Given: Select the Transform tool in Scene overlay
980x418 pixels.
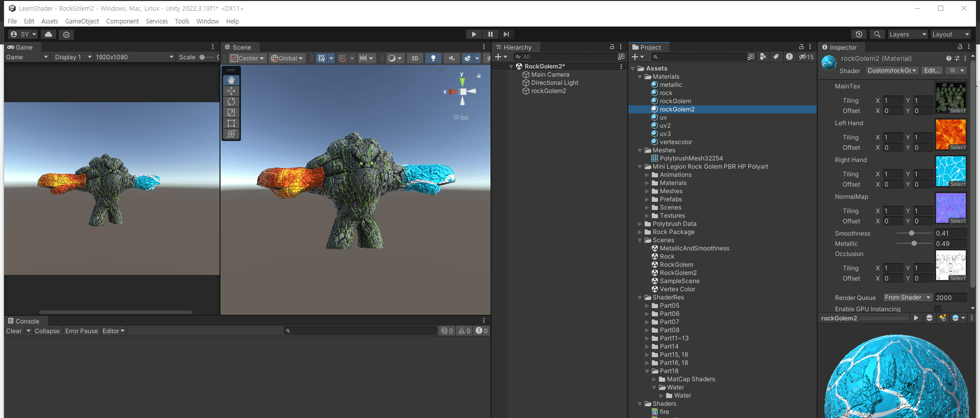Looking at the screenshot, I should (231, 134).
